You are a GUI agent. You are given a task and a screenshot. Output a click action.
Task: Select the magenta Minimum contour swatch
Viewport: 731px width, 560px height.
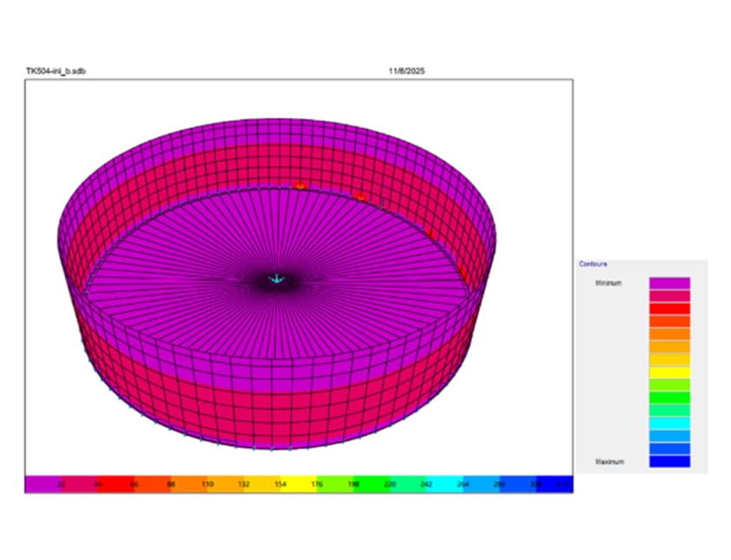tap(669, 283)
